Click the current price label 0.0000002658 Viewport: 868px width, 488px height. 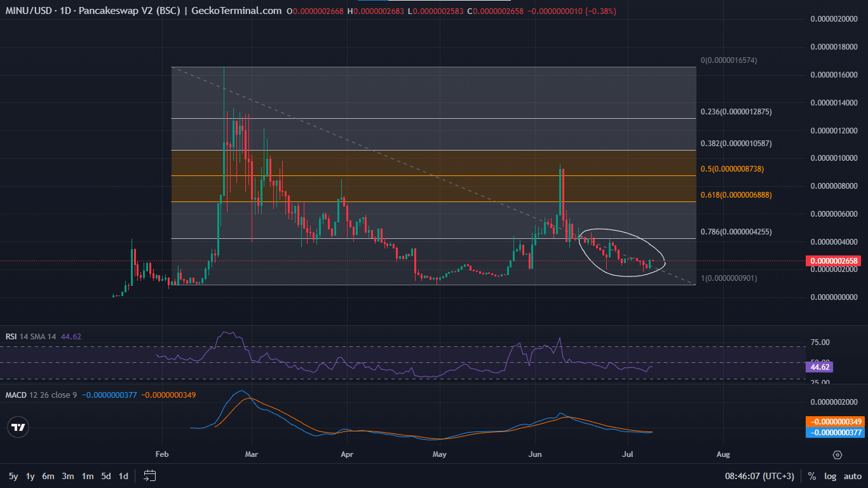coord(832,261)
